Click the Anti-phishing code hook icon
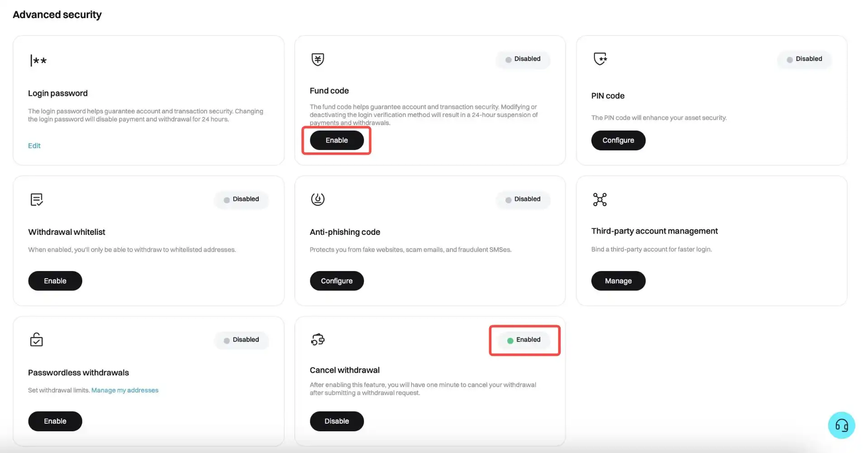Viewport: 868px width, 453px height. click(318, 199)
